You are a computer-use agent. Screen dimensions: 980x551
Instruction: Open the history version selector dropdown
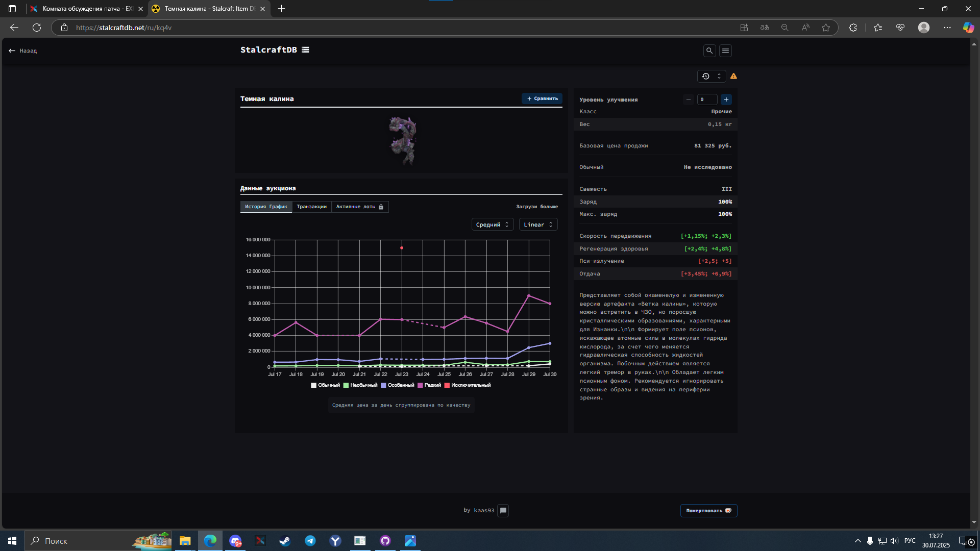(712, 76)
